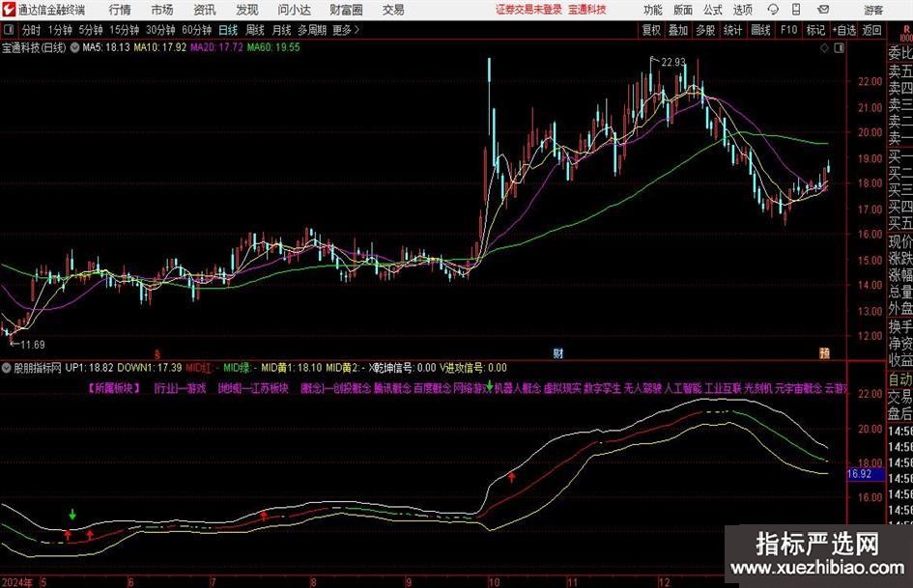Viewport: 913px width, 588px height.
Task: Switch to 15分钟 period
Action: pos(125,30)
